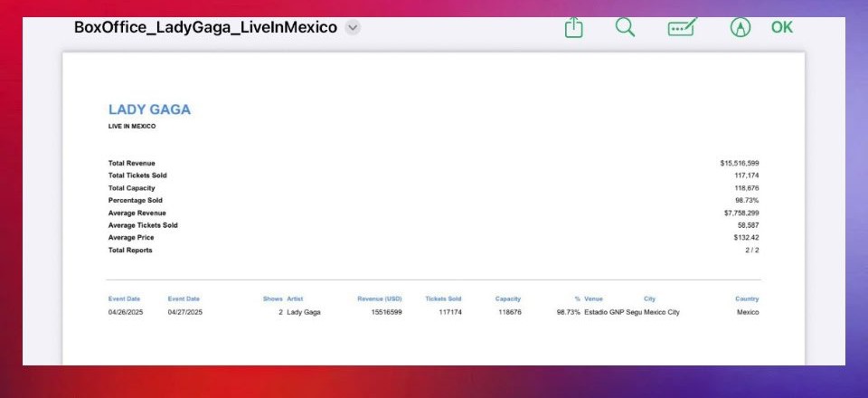Select the Venue column header

click(x=593, y=298)
